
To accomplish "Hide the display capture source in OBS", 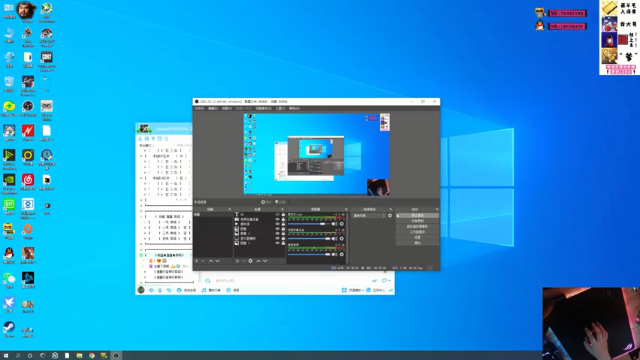I will [278, 238].
